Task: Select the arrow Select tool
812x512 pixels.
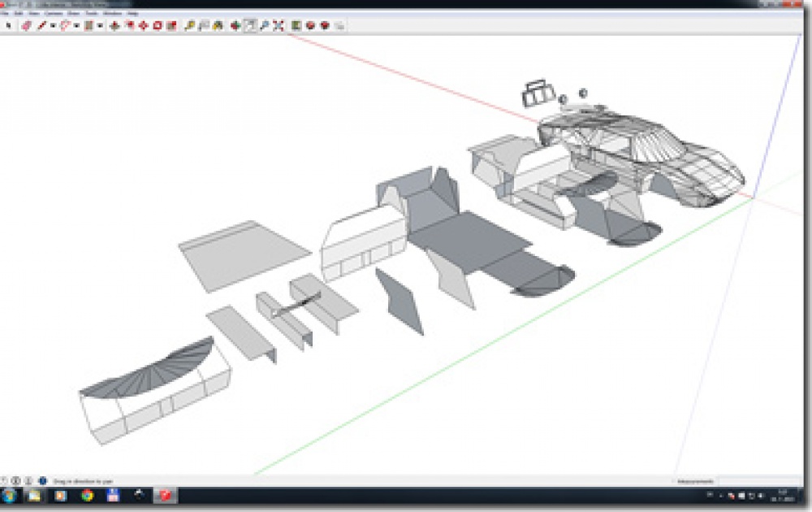Action: (x=8, y=25)
